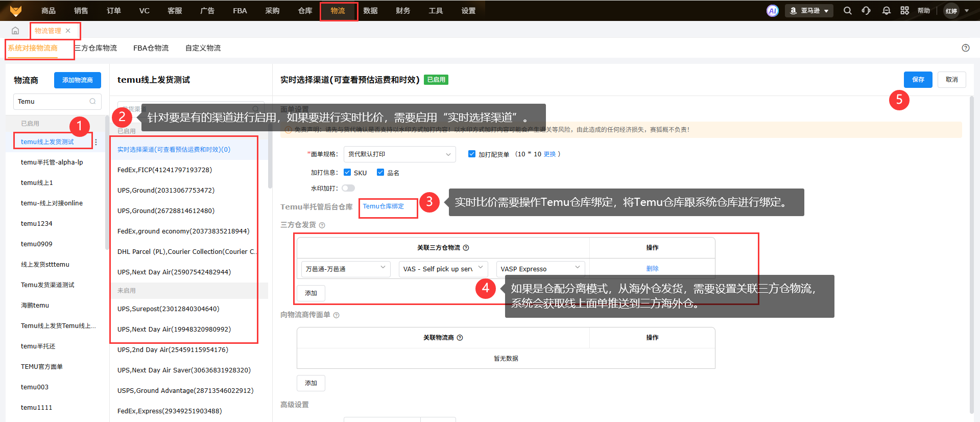
Task: Open the 亚马逊 platform selector
Action: coord(809,11)
